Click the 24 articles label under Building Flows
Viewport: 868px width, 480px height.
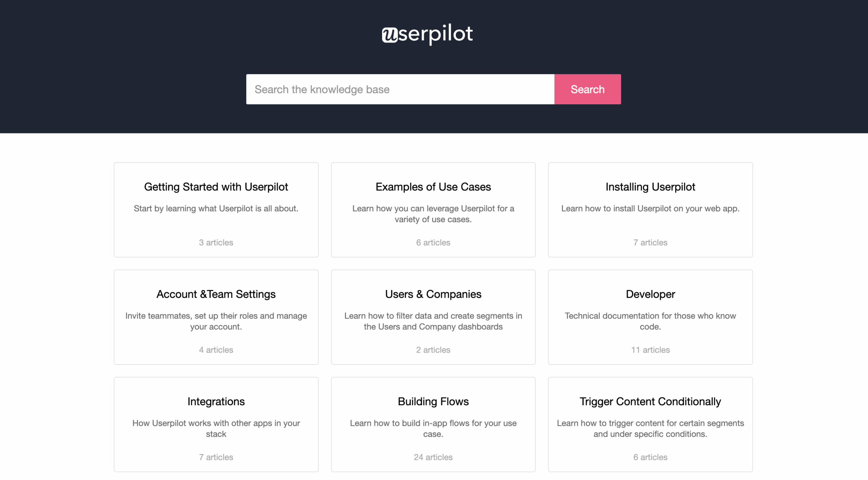point(433,457)
